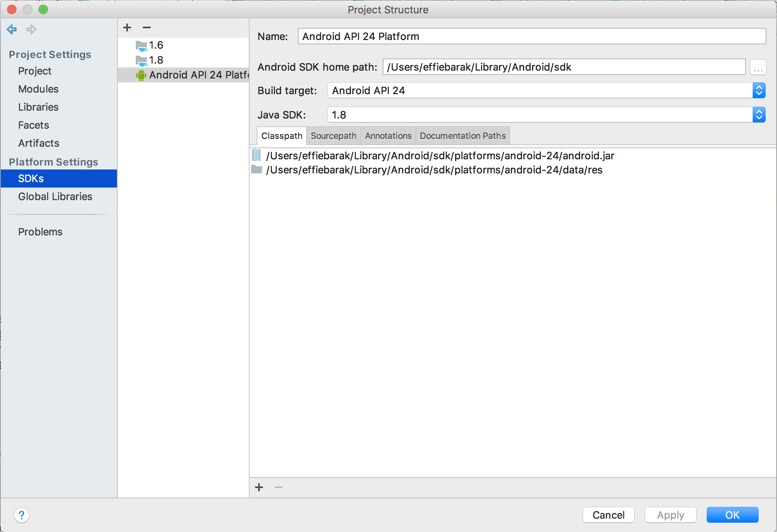Select the android-24/data/res classpath row

(x=513, y=170)
